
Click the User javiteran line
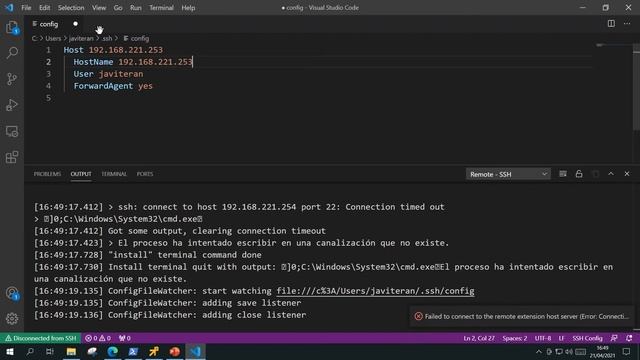[x=108, y=74]
